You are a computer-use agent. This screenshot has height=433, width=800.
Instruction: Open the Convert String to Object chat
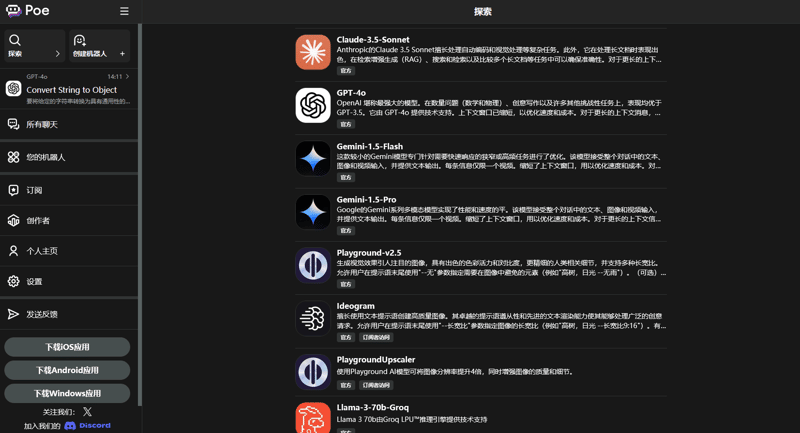(x=71, y=90)
